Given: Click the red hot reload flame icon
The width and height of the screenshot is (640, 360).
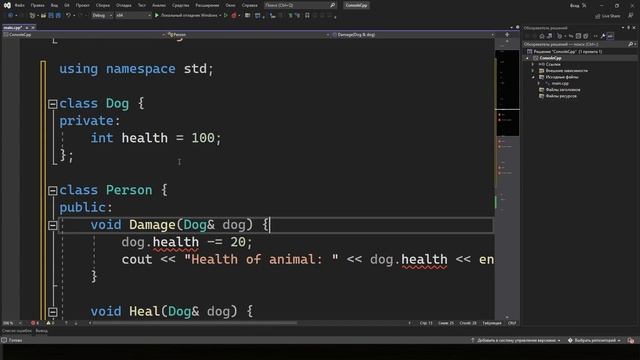Looking at the screenshot, I should click(x=234, y=16).
